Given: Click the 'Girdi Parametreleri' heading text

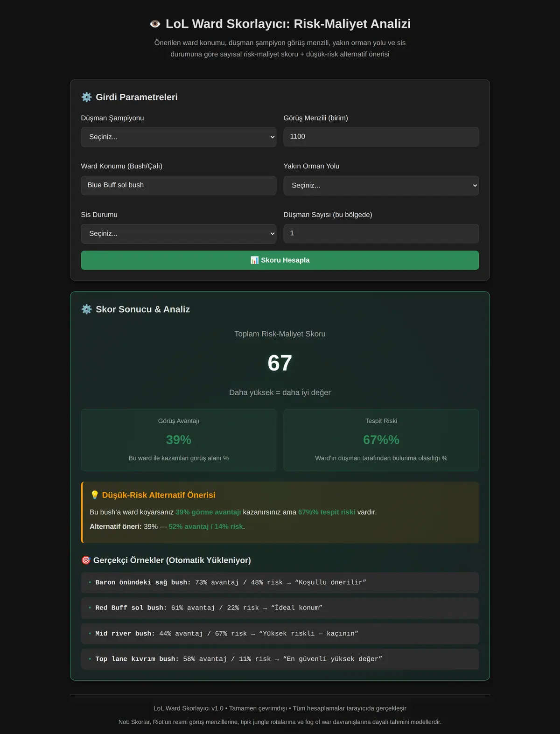Looking at the screenshot, I should click(137, 97).
